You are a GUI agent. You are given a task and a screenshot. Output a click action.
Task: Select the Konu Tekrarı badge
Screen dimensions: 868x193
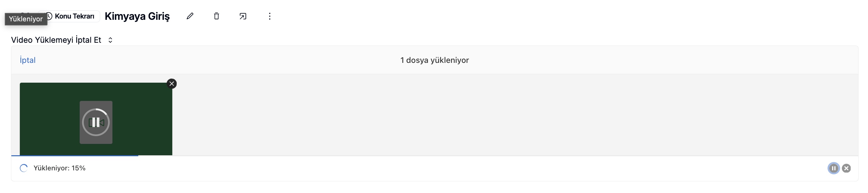[x=71, y=16]
